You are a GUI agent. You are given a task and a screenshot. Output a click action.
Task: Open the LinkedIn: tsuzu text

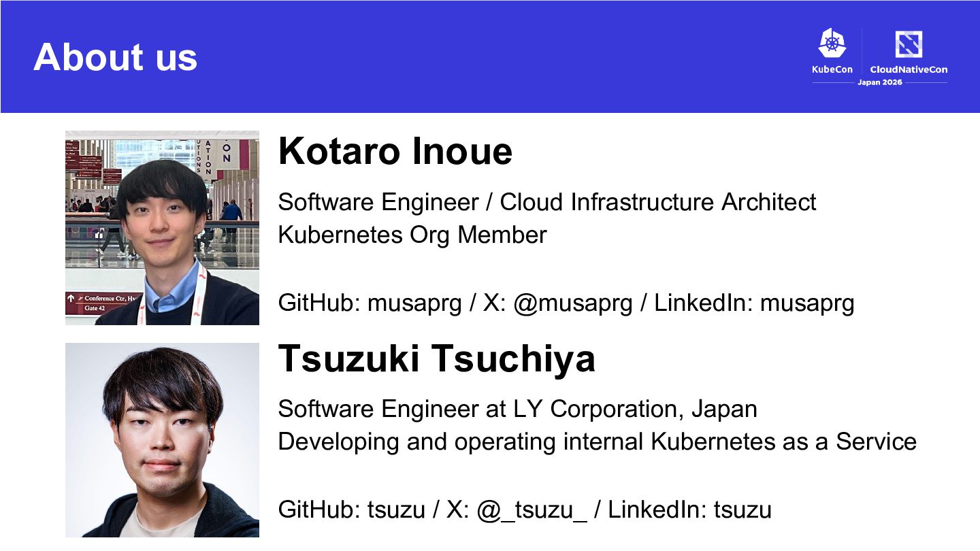tap(689, 510)
